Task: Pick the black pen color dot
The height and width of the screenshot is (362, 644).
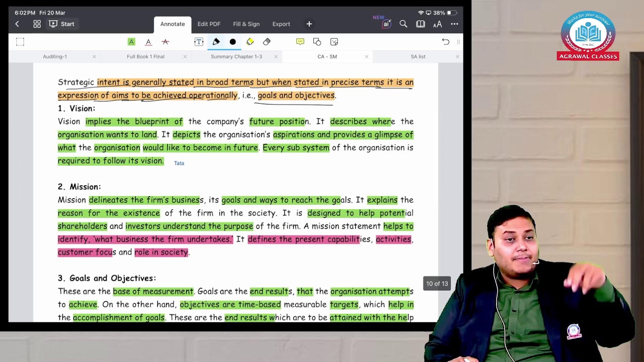Action: 232,42
